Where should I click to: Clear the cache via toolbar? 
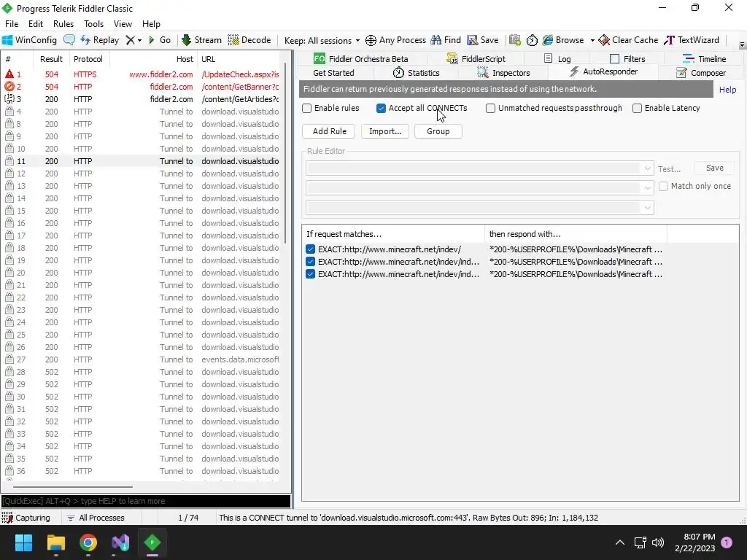click(x=628, y=40)
